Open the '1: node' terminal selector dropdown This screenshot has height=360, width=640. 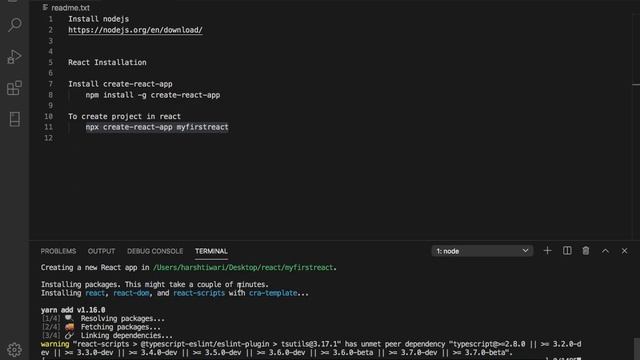click(x=482, y=251)
